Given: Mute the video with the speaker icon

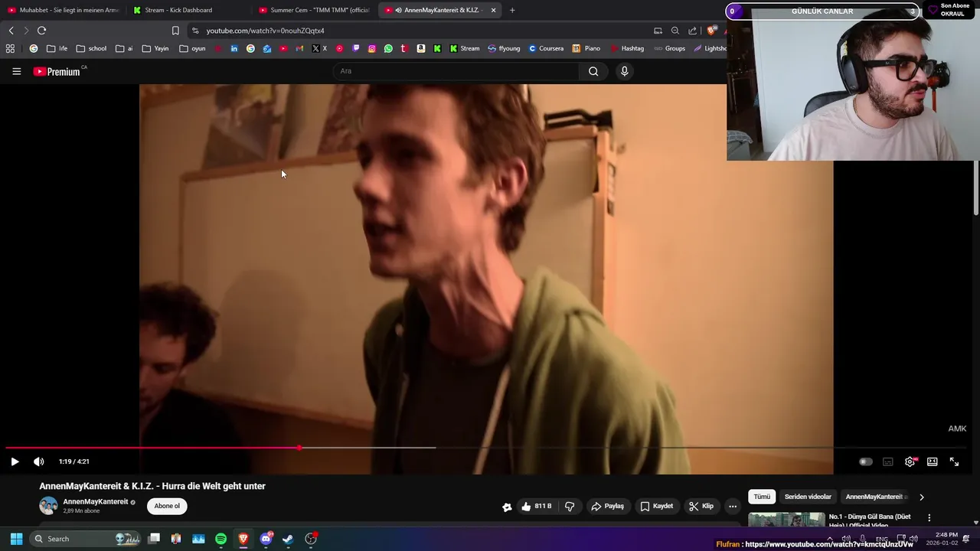Looking at the screenshot, I should point(38,461).
